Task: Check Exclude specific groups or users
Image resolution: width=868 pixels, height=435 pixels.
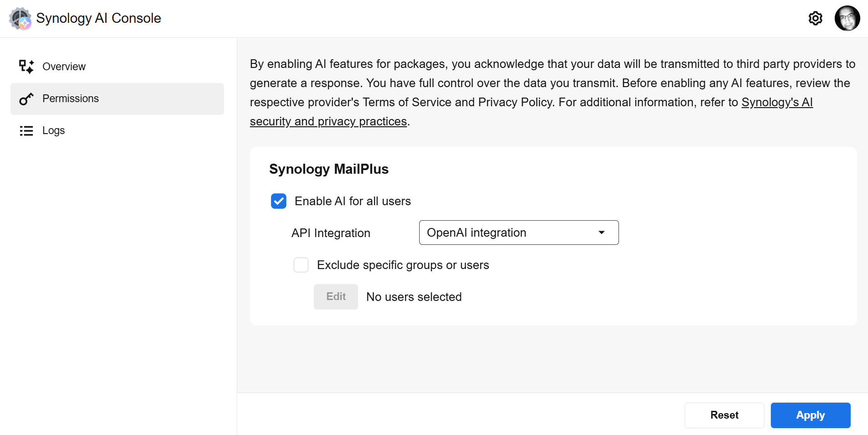Action: click(301, 265)
